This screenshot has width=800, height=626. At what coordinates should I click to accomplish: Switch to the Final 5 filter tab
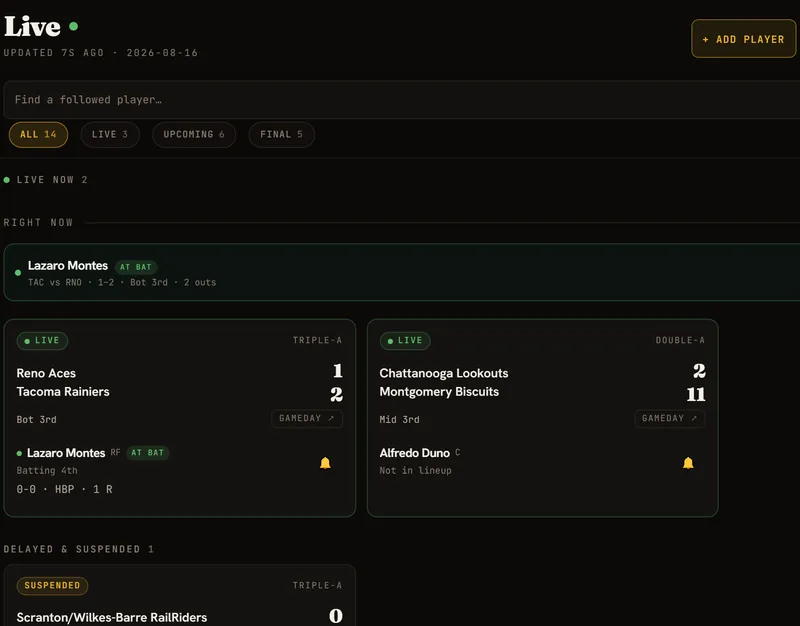point(281,135)
